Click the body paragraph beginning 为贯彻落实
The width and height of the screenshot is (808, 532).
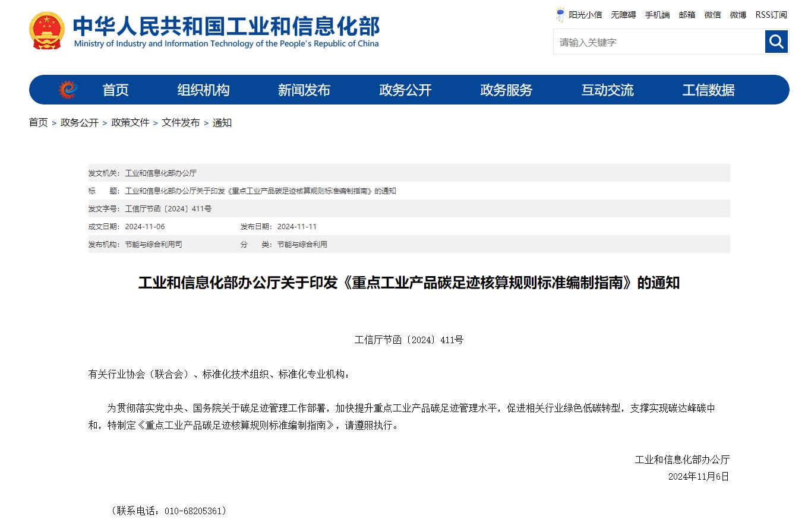[402, 417]
